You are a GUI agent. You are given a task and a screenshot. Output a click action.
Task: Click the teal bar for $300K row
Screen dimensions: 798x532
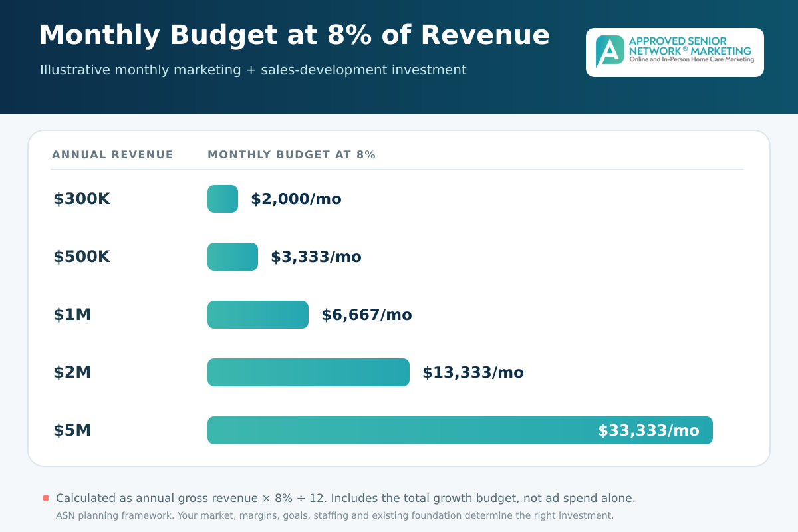click(x=223, y=199)
